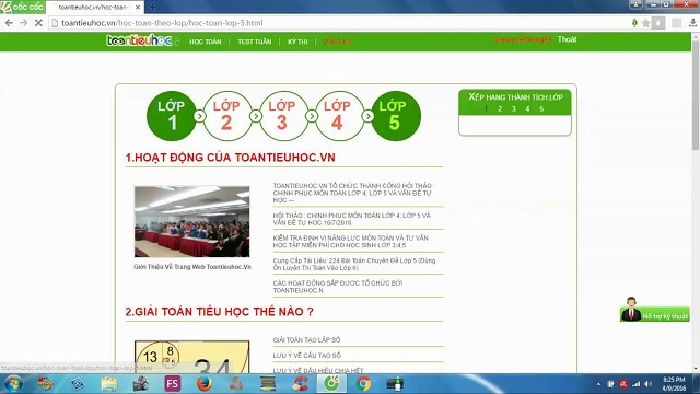Click the page vertical scrollbar thumb

tap(696, 94)
